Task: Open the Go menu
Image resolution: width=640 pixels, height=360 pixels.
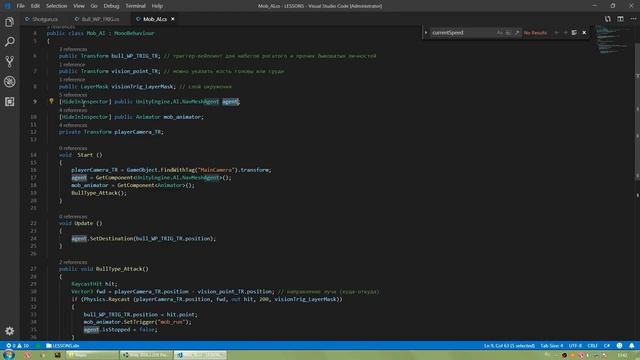Action: click(x=94, y=6)
